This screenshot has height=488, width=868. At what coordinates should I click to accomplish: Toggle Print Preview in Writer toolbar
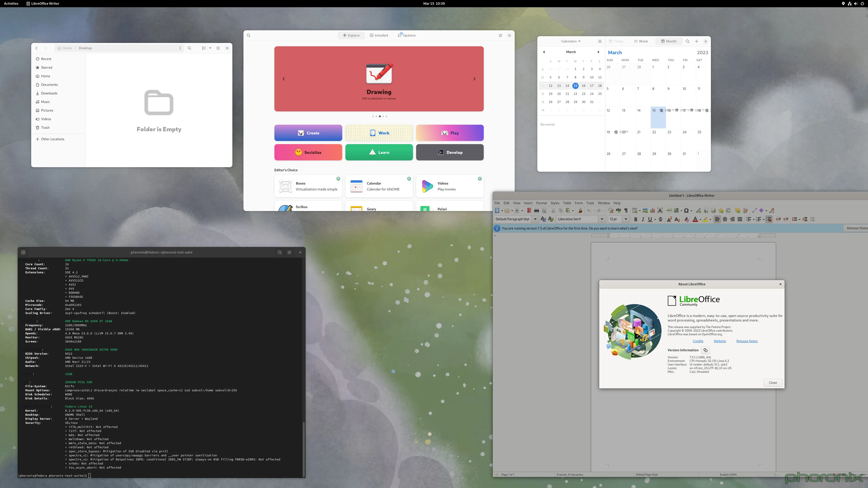[x=544, y=211]
